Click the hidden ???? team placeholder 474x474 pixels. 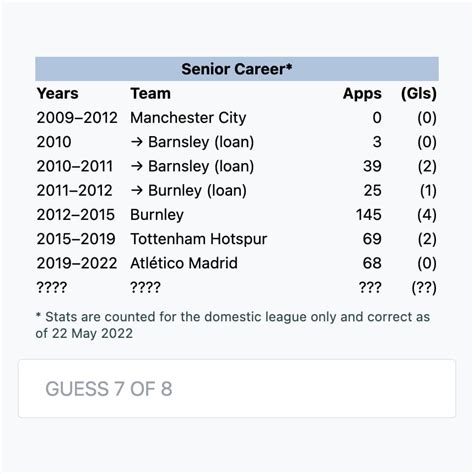coord(145,287)
